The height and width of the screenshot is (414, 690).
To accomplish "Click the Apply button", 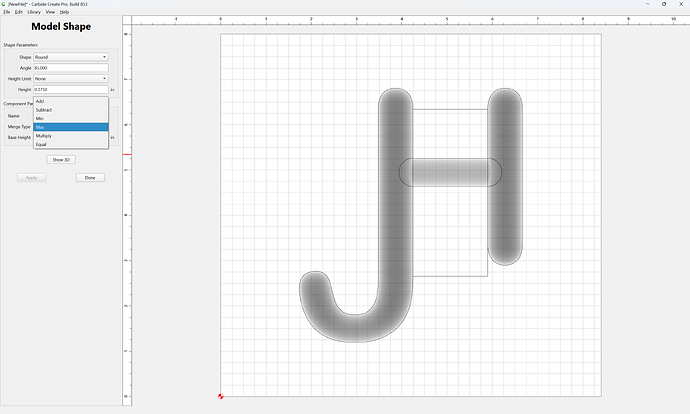I will tap(32, 178).
